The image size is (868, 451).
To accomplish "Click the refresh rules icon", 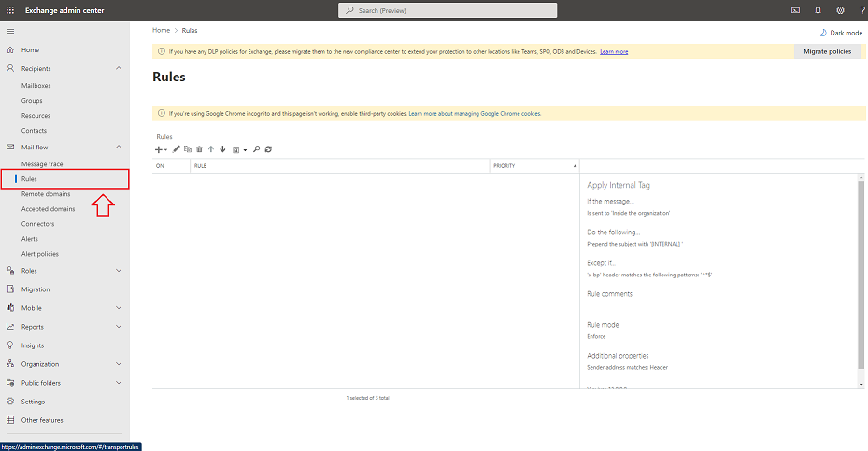I will click(268, 149).
